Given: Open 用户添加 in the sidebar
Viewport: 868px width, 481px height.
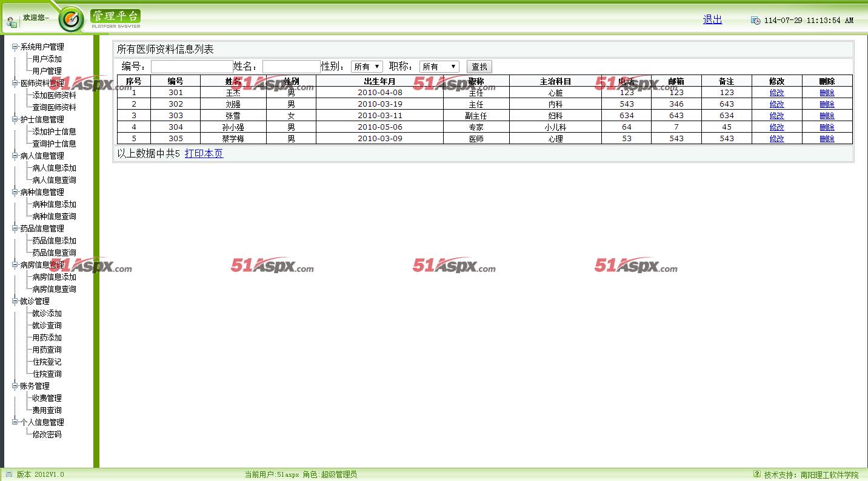Looking at the screenshot, I should (47, 59).
